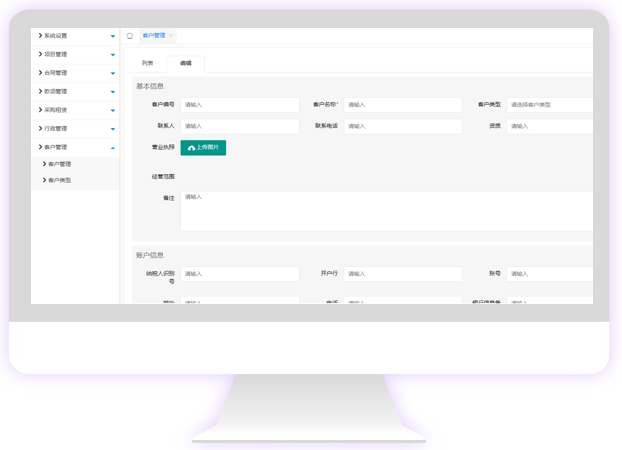Click the 上传图片 upload button

click(203, 148)
